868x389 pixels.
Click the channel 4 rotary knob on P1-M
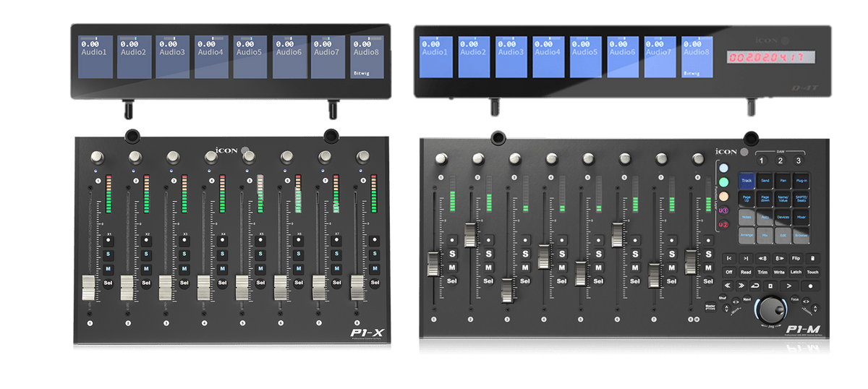tap(552, 158)
